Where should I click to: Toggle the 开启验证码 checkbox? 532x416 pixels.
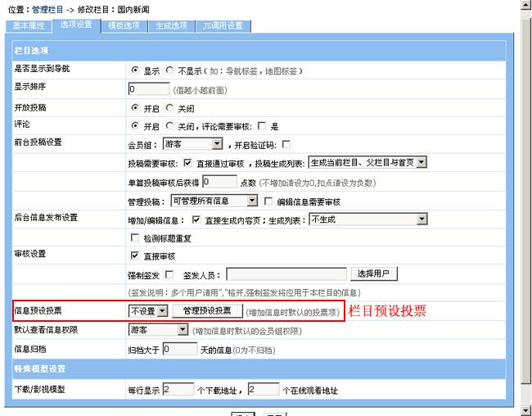[x=286, y=145]
